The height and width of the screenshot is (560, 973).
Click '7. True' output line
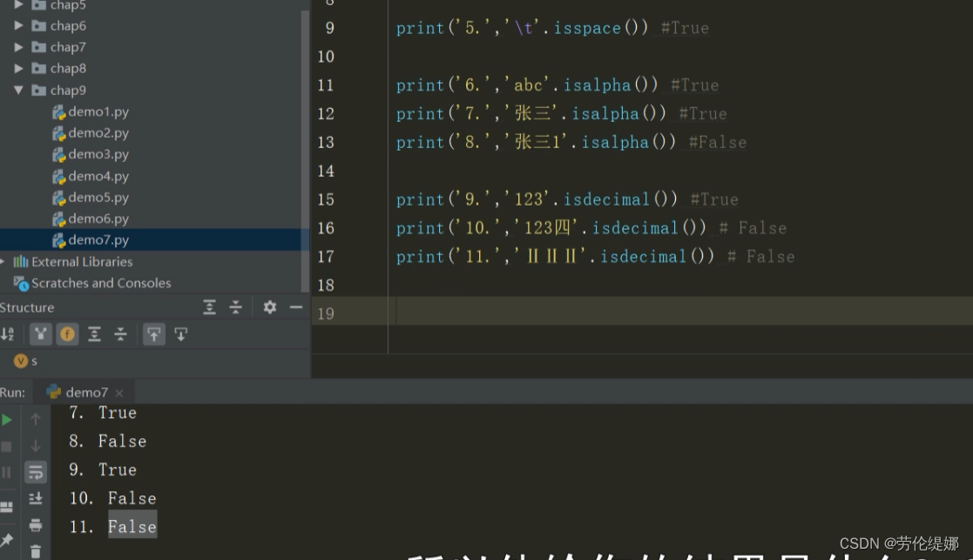coord(103,413)
